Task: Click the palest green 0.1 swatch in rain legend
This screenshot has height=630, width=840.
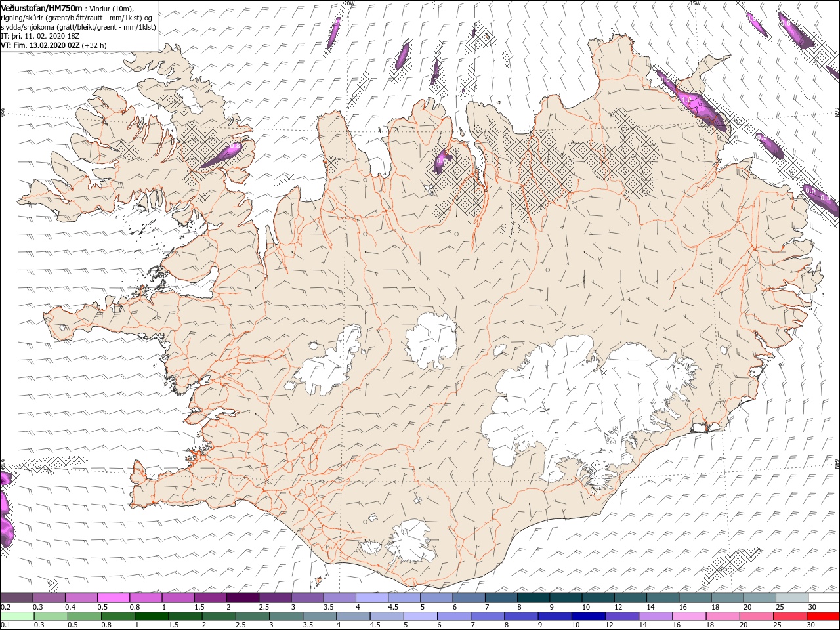Action: [16, 616]
